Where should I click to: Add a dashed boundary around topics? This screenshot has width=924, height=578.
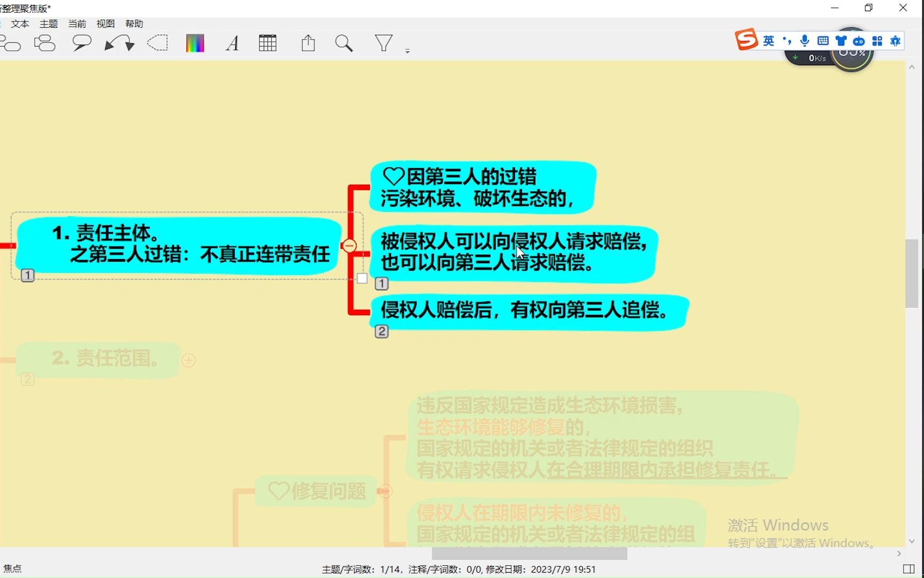[x=158, y=43]
